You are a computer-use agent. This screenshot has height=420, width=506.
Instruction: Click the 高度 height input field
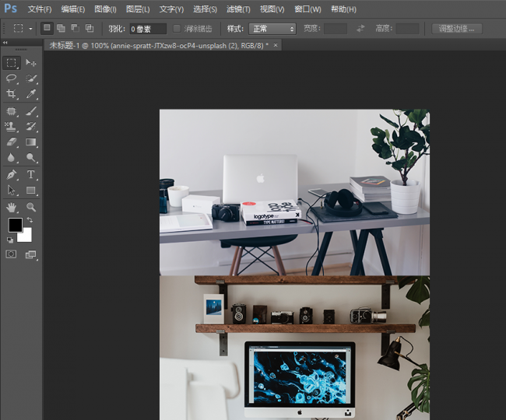[407, 29]
